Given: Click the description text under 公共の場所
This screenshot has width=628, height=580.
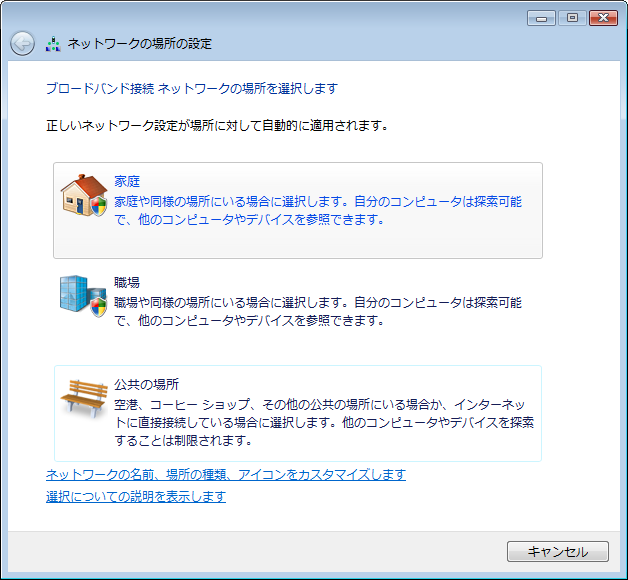Looking at the screenshot, I should [324, 422].
